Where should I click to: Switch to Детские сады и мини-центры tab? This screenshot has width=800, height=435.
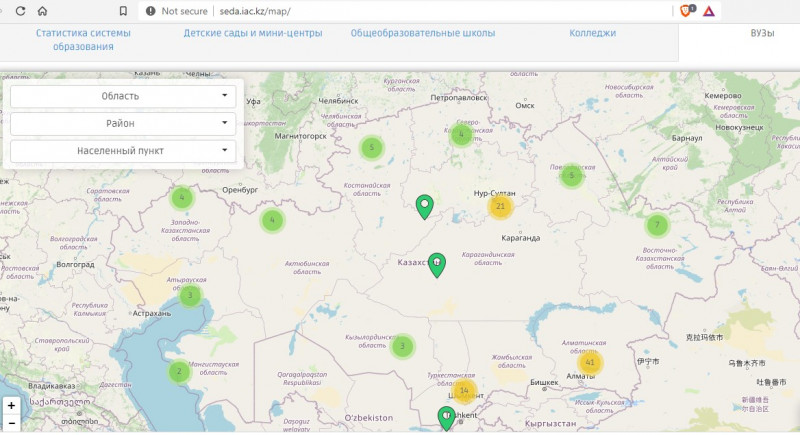tap(253, 33)
